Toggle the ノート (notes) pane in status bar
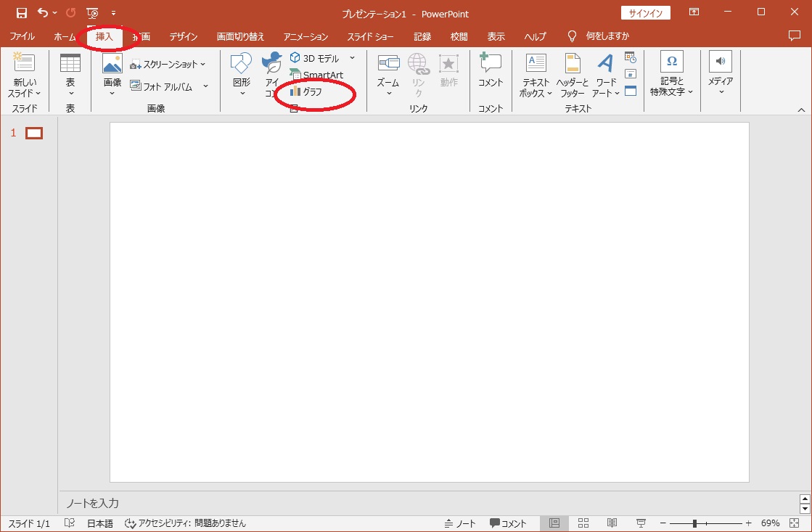Image resolution: width=812 pixels, height=532 pixels. 460,523
